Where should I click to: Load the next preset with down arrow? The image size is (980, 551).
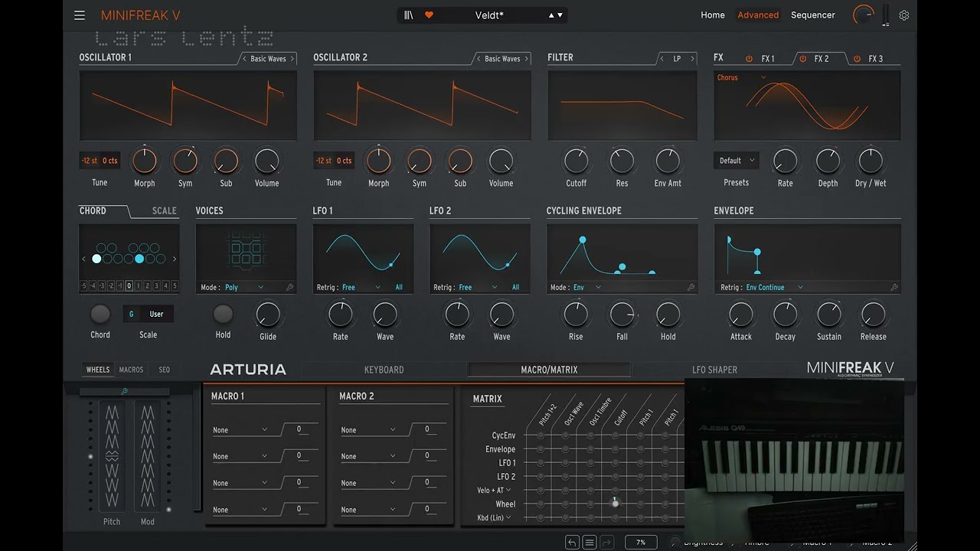tap(560, 15)
